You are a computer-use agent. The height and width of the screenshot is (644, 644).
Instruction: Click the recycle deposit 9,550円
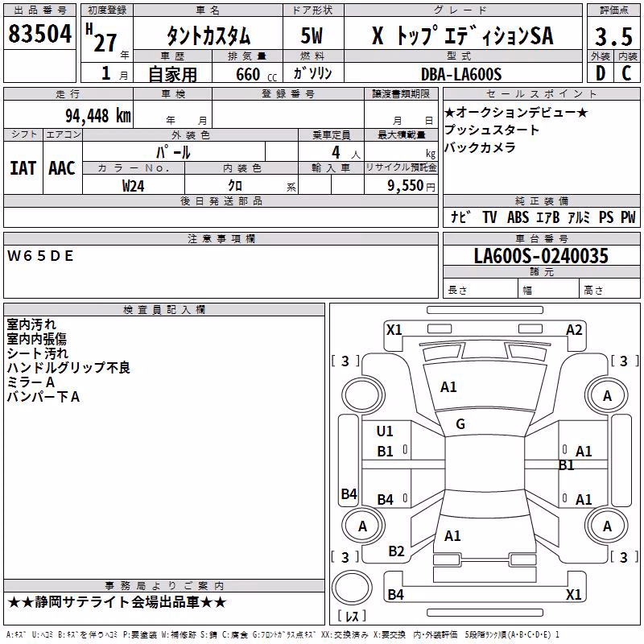[x=411, y=186]
